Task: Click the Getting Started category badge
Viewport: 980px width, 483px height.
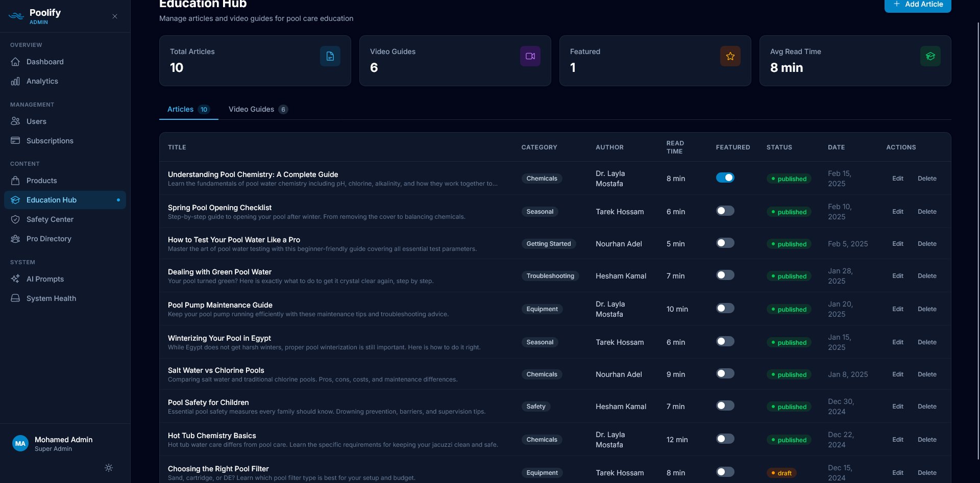Action: (x=549, y=244)
